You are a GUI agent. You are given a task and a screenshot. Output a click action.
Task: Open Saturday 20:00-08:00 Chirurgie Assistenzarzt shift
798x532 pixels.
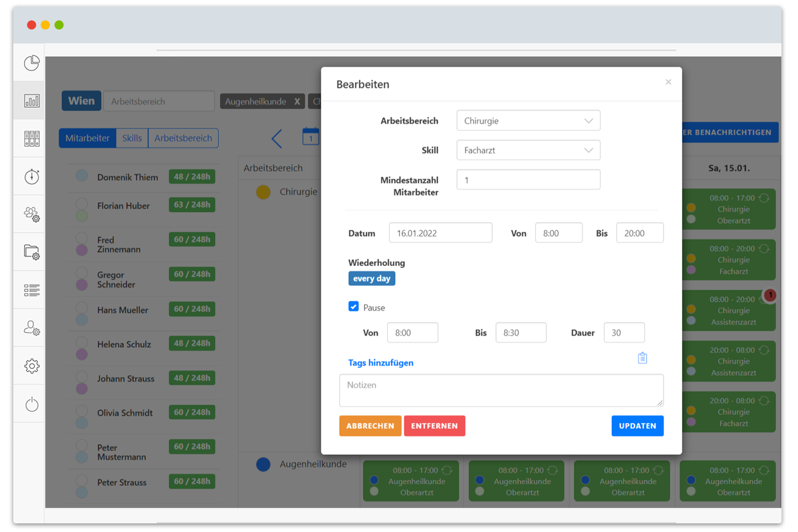pyautogui.click(x=729, y=361)
